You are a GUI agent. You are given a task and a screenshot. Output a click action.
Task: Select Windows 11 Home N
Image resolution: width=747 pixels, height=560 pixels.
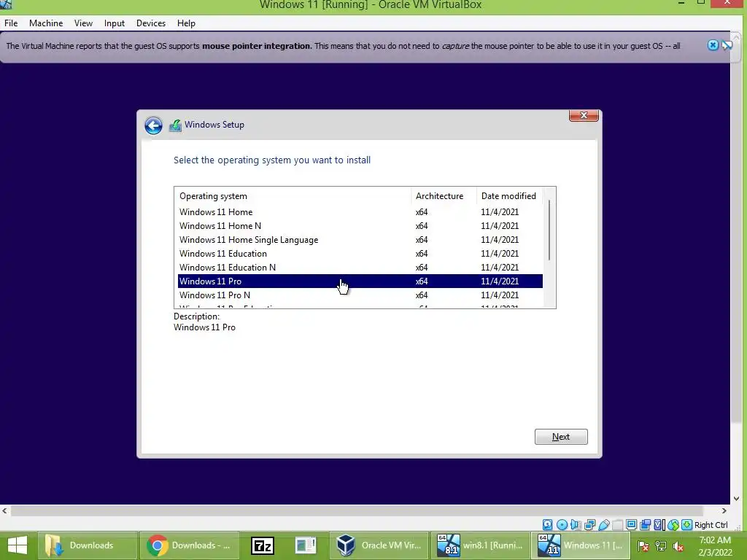[x=360, y=226]
